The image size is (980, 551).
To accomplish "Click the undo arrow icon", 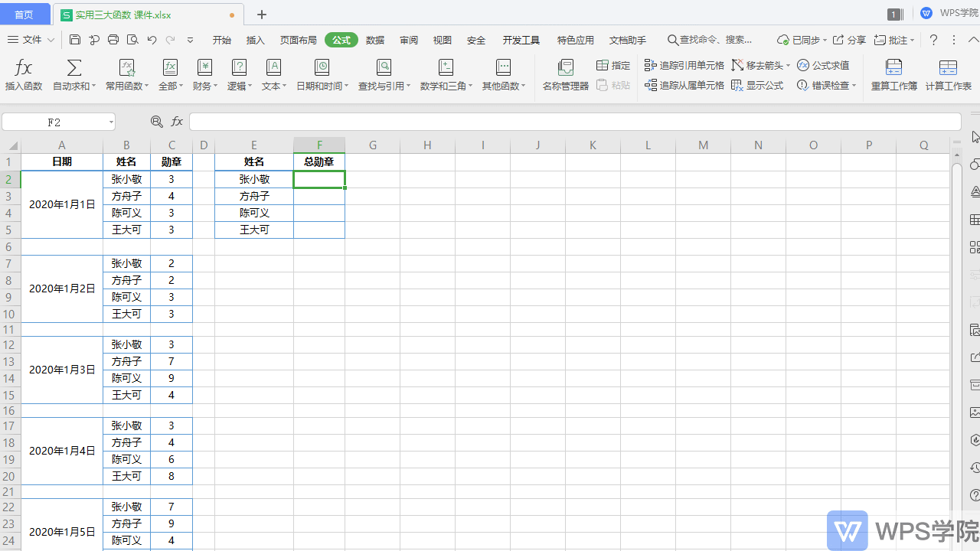I will point(152,40).
